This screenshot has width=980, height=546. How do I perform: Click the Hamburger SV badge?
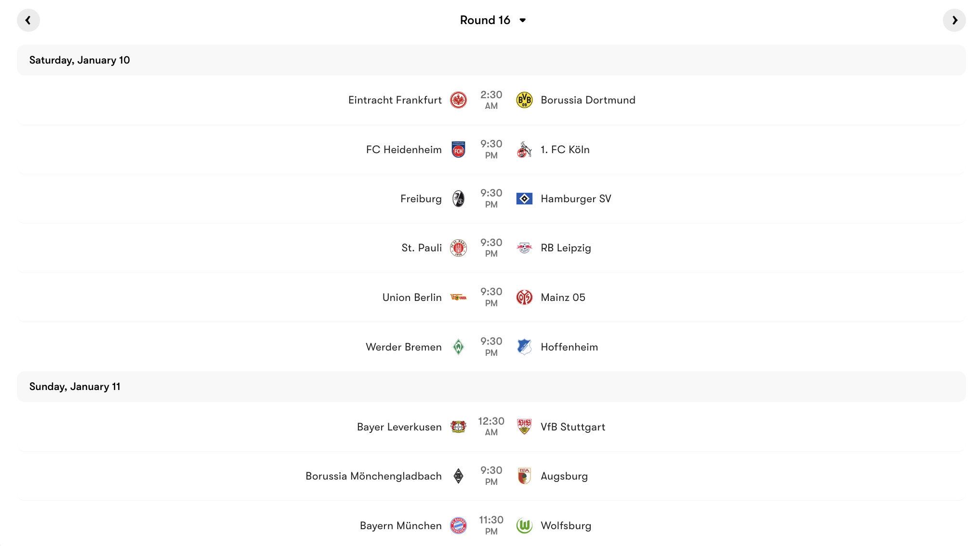point(524,198)
